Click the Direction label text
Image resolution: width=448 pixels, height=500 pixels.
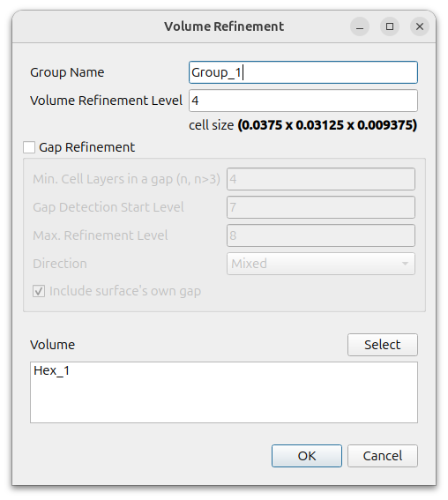pyautogui.click(x=60, y=264)
